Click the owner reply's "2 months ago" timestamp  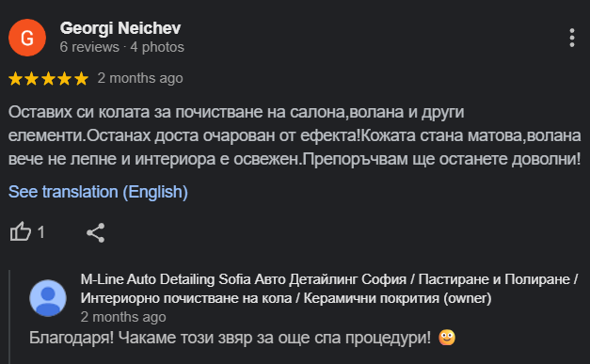123,317
